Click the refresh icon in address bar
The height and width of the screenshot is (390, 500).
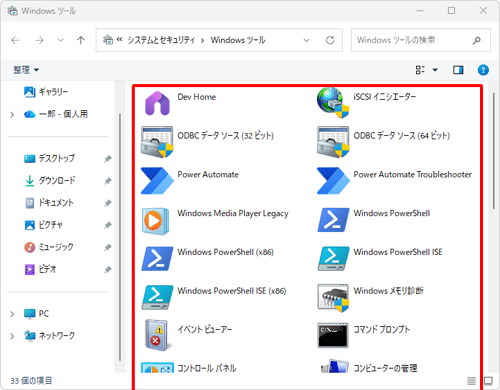330,40
